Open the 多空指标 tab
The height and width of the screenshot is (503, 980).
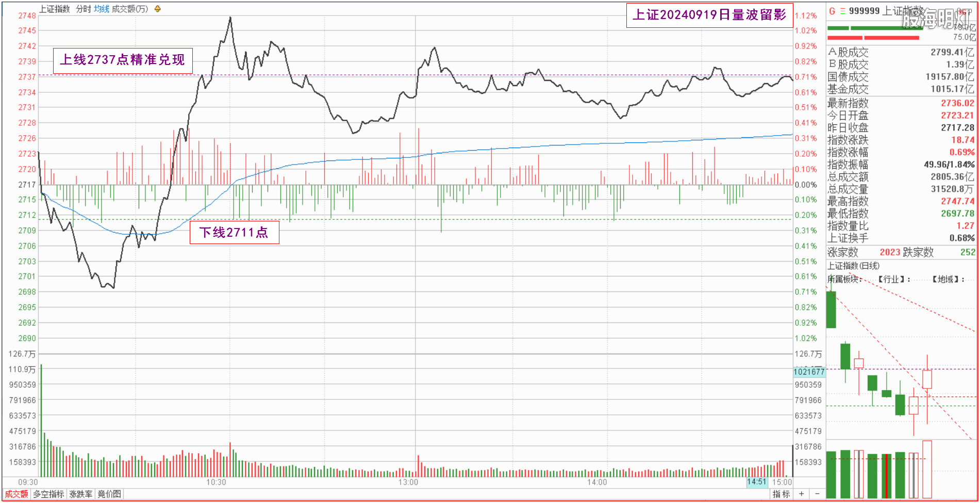(49, 494)
